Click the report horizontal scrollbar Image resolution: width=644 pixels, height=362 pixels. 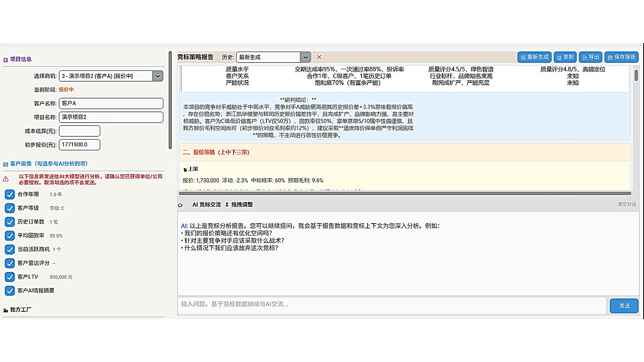405,193
